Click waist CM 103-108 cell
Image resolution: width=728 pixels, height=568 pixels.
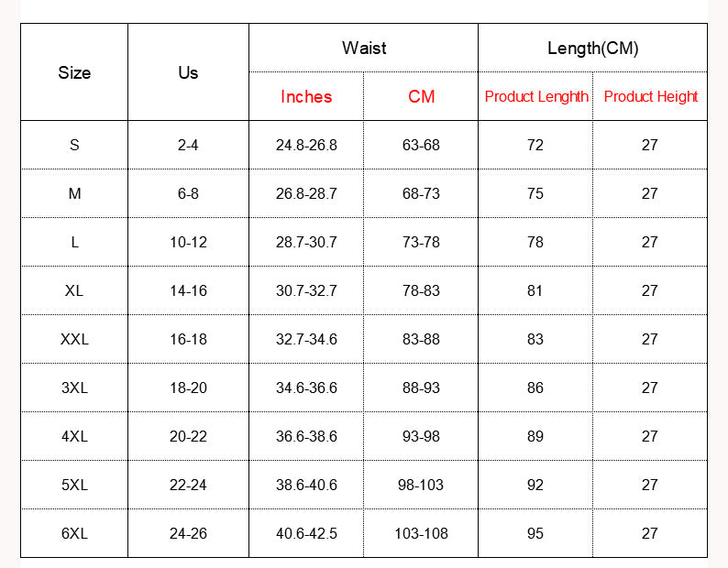(421, 533)
